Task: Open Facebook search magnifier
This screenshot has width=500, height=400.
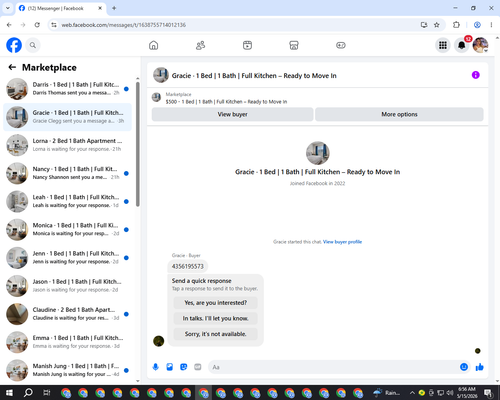Action: click(33, 45)
